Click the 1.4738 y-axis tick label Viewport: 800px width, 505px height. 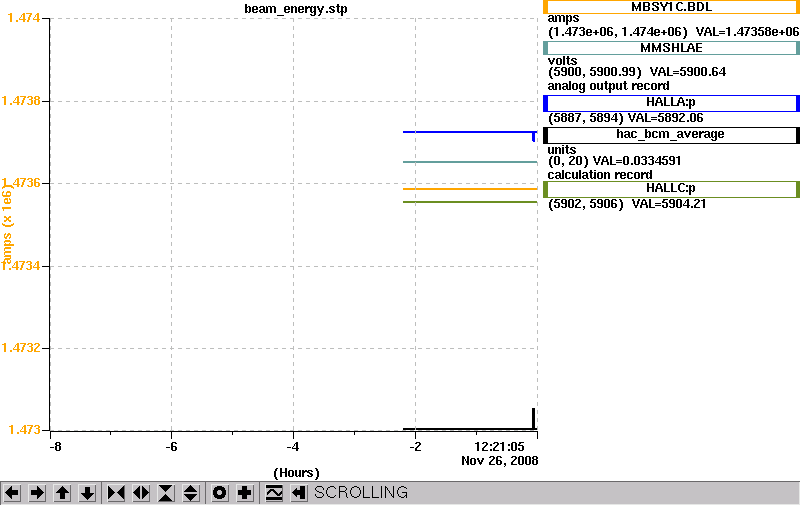tap(21, 100)
